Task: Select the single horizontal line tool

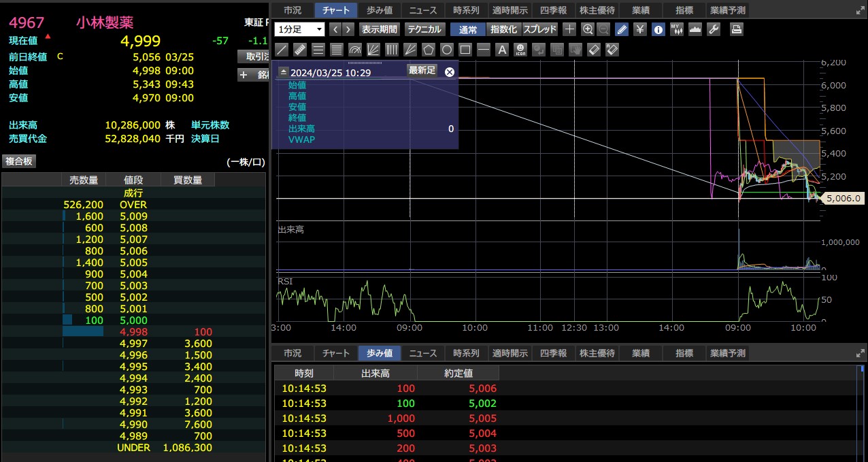Action: pos(484,50)
